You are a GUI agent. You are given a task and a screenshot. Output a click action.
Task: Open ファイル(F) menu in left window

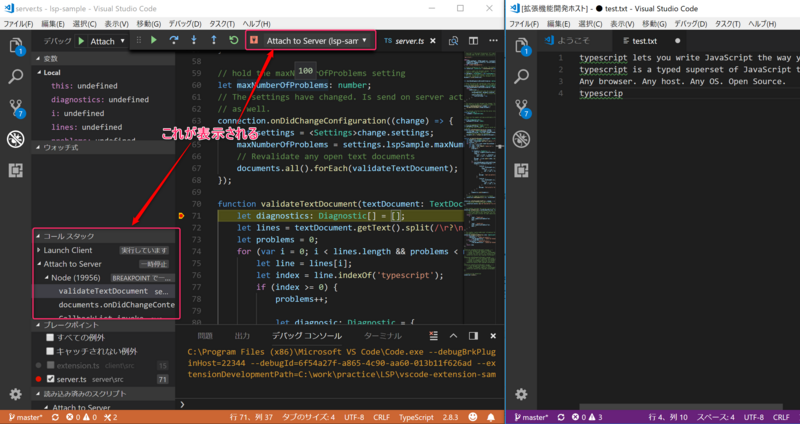(x=18, y=24)
